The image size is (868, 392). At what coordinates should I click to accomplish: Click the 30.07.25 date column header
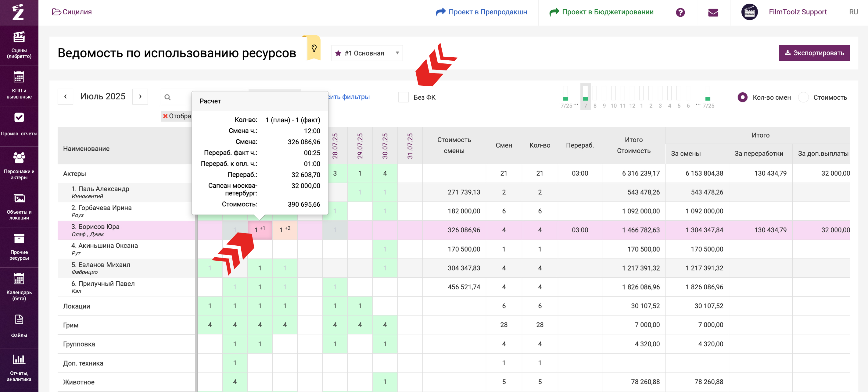click(385, 146)
